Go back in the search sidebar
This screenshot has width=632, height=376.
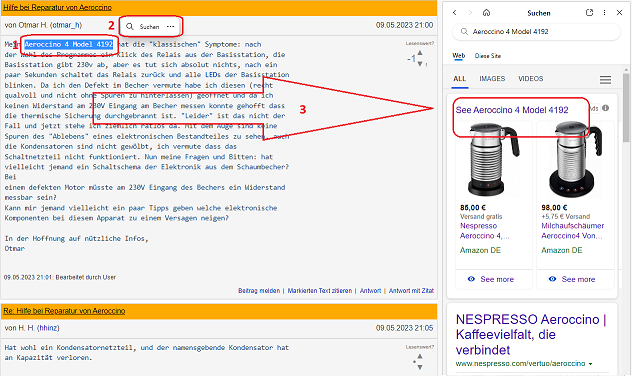[x=455, y=13]
